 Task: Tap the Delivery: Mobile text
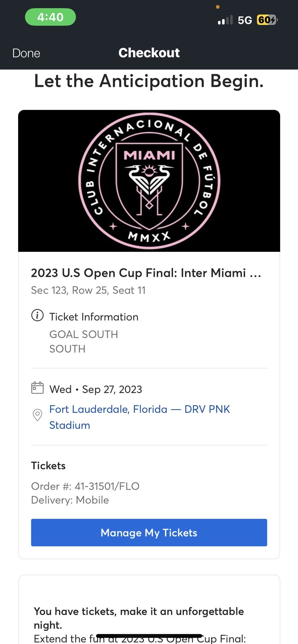(x=70, y=500)
